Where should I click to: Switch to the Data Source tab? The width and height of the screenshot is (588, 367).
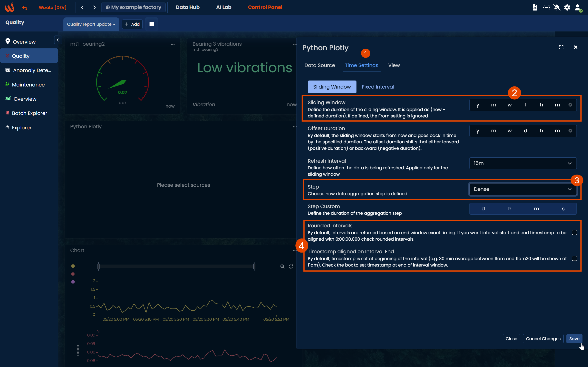pyautogui.click(x=319, y=65)
